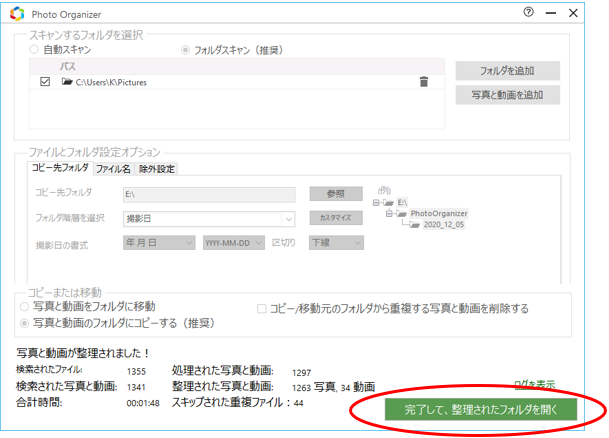609x438 pixels.
Task: Click the Photo Organizer logo icon
Action: [x=17, y=14]
